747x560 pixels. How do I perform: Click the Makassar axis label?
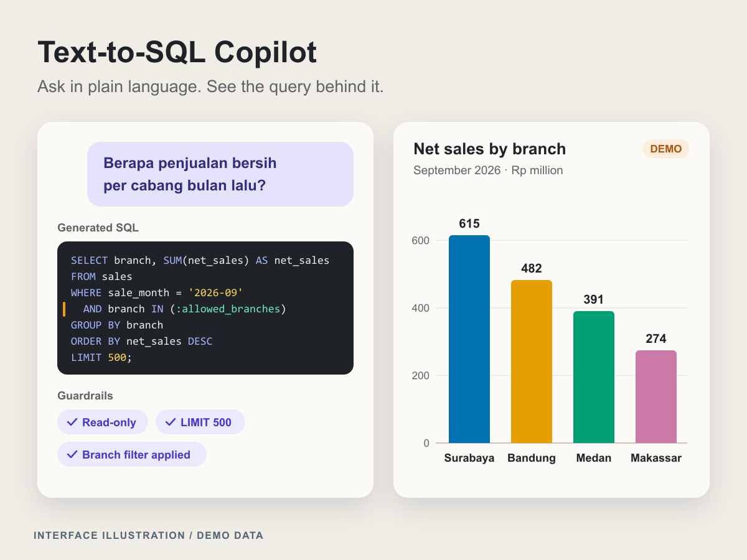(x=656, y=458)
